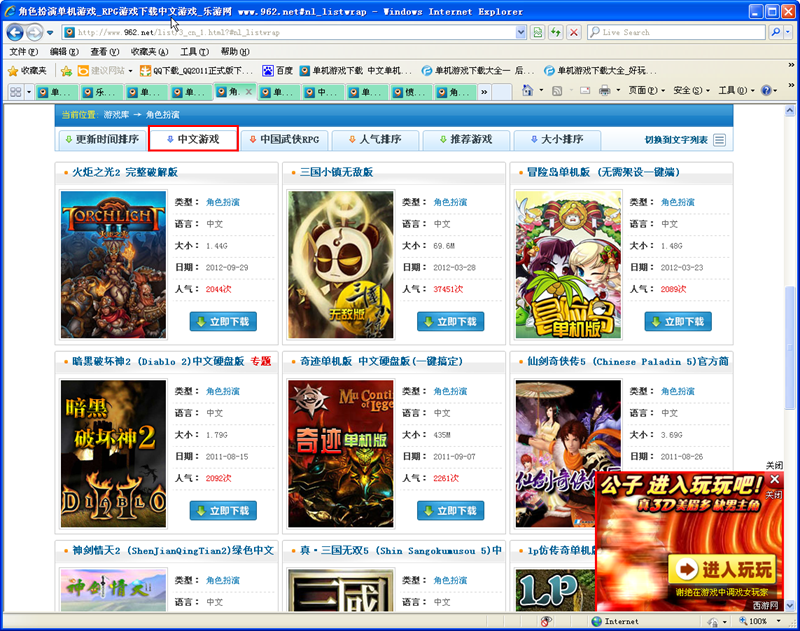Open the 编辑 menu
This screenshot has height=631, width=800.
pyautogui.click(x=64, y=52)
